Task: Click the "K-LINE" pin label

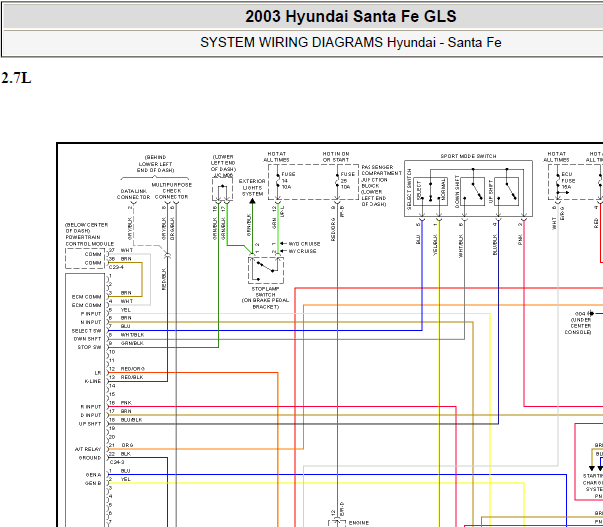Action: pos(93,381)
